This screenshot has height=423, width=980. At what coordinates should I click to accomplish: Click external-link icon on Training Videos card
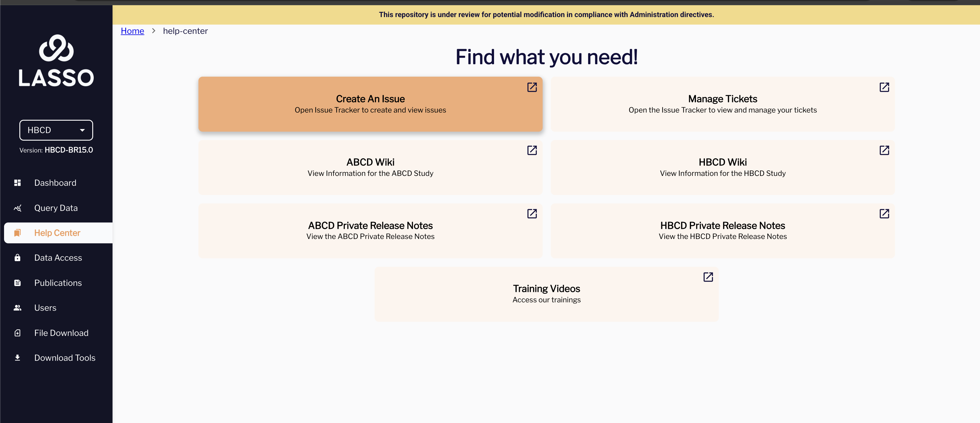(708, 277)
